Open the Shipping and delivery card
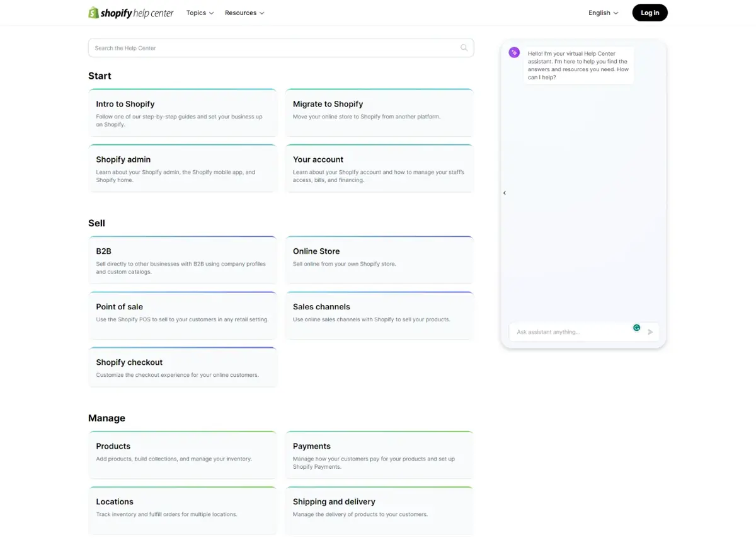Viewport: 756px width, 540px height. [379, 510]
